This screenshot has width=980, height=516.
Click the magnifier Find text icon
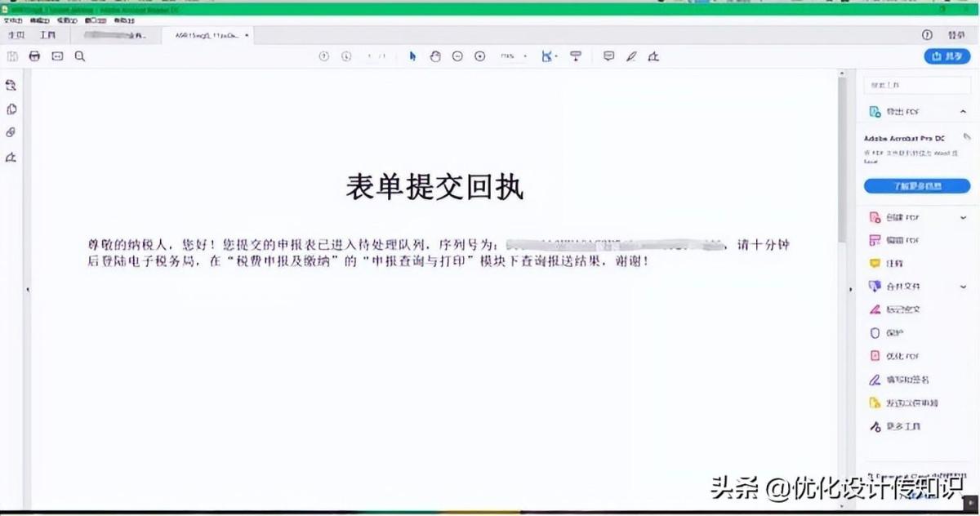point(80,56)
